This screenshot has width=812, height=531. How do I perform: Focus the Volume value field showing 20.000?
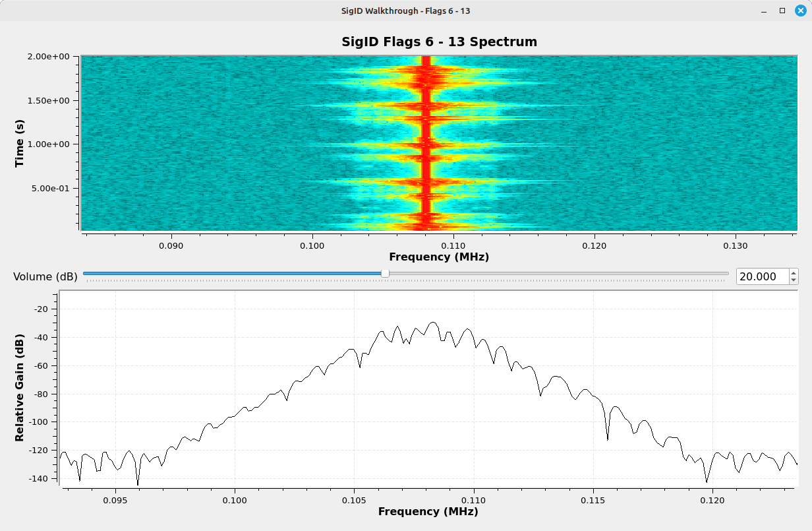762,276
